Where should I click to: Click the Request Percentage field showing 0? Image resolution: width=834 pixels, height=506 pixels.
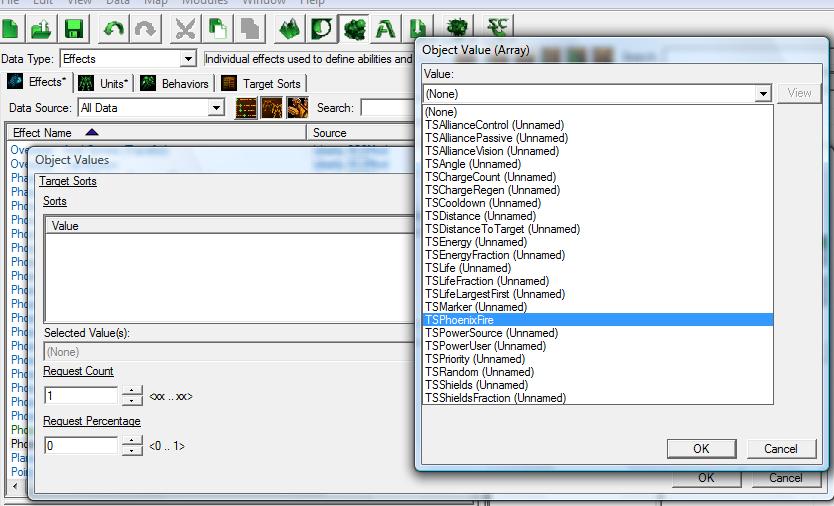click(81, 445)
